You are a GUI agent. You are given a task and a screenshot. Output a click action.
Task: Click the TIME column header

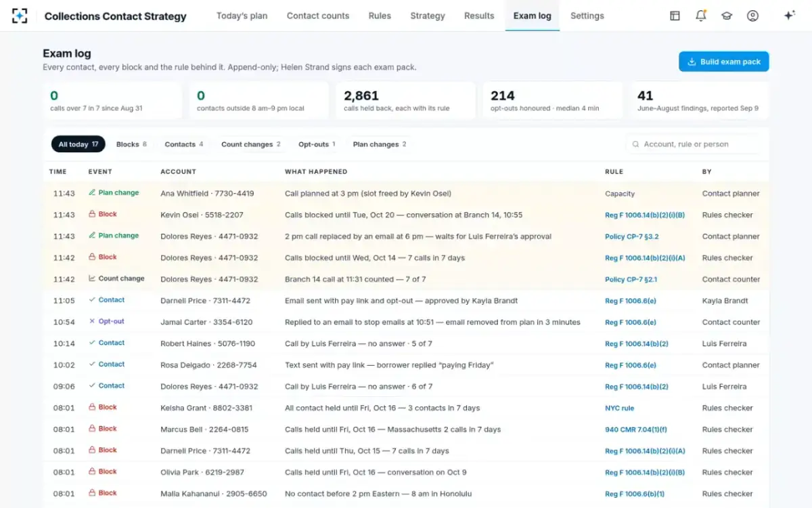[58, 172]
